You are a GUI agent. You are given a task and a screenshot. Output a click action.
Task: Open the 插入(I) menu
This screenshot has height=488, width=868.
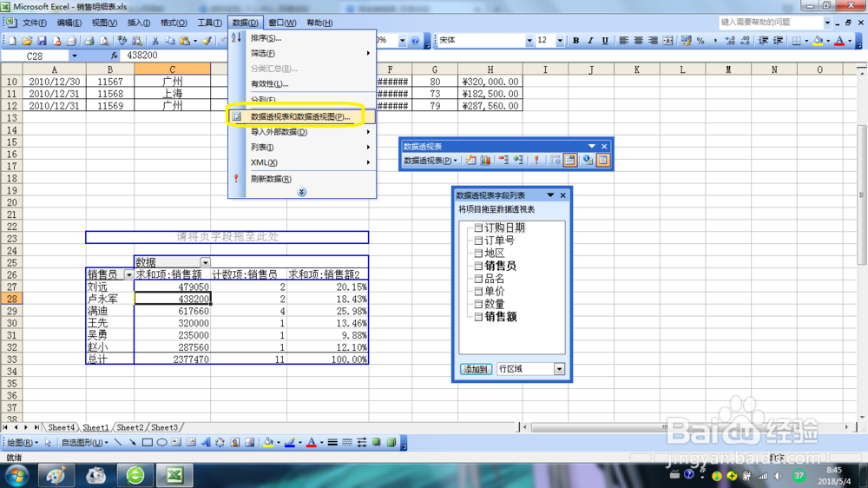coord(138,23)
